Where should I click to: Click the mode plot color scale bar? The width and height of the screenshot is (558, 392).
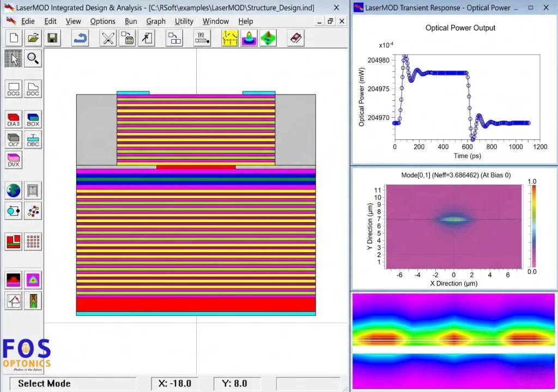tap(534, 226)
